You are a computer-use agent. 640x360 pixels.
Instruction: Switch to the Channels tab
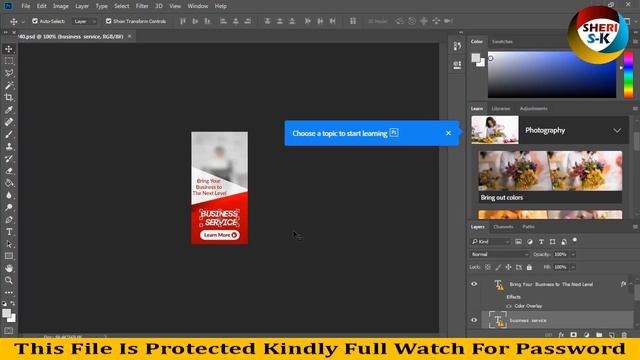503,227
